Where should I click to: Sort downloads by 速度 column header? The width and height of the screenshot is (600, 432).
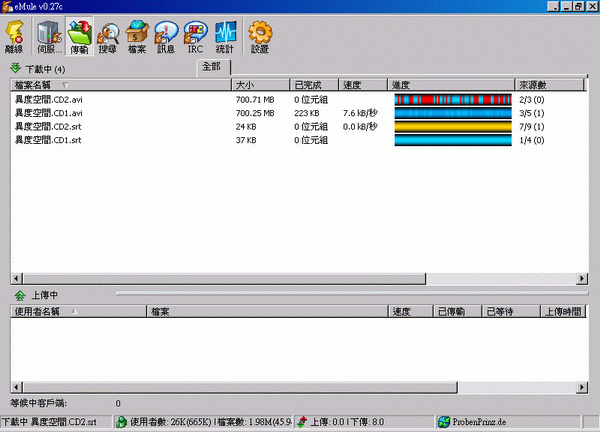tap(363, 85)
